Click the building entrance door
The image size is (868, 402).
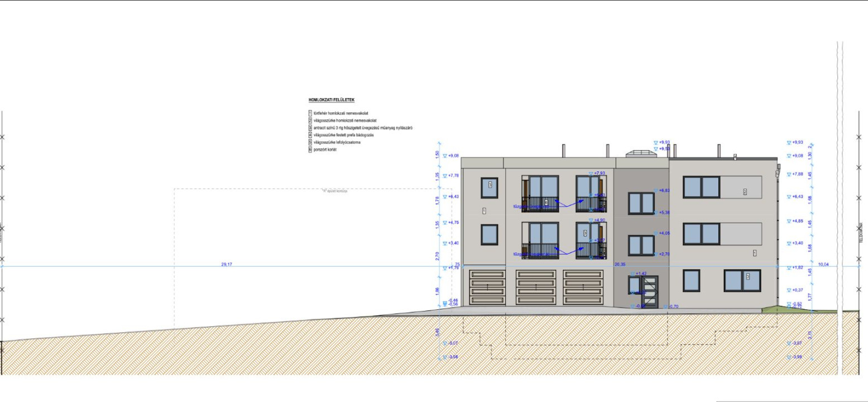[650, 291]
